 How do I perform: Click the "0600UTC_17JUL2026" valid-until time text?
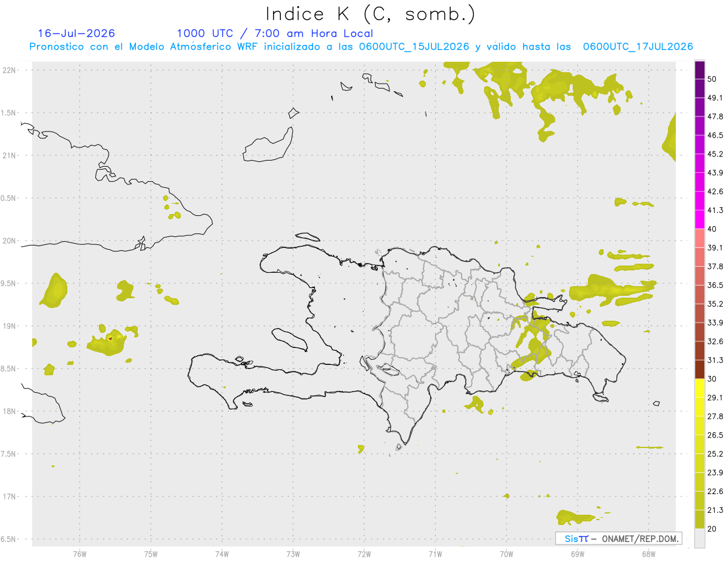pos(638,47)
